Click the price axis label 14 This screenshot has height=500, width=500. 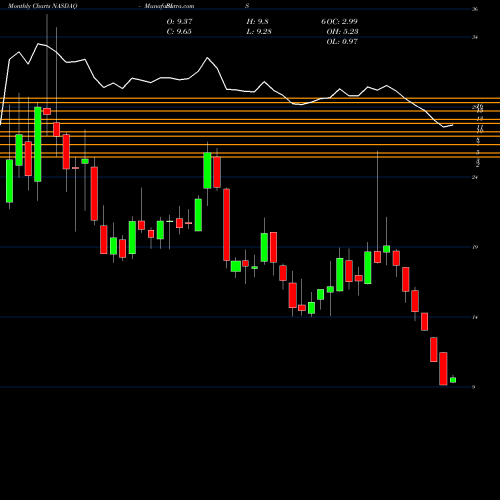(475, 317)
